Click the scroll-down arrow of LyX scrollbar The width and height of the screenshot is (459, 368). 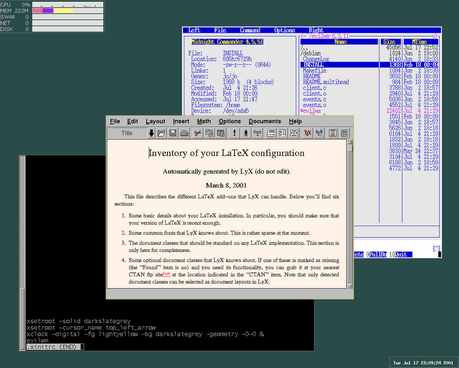[x=350, y=286]
